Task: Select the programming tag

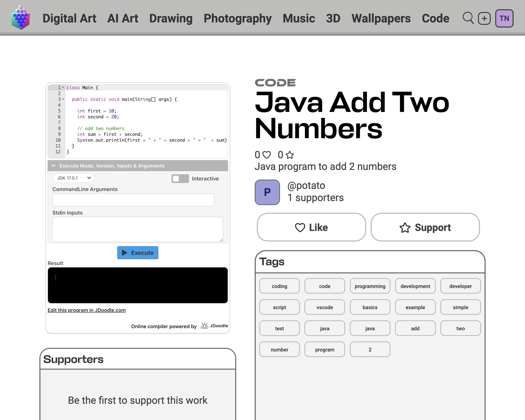Action: pyautogui.click(x=370, y=286)
